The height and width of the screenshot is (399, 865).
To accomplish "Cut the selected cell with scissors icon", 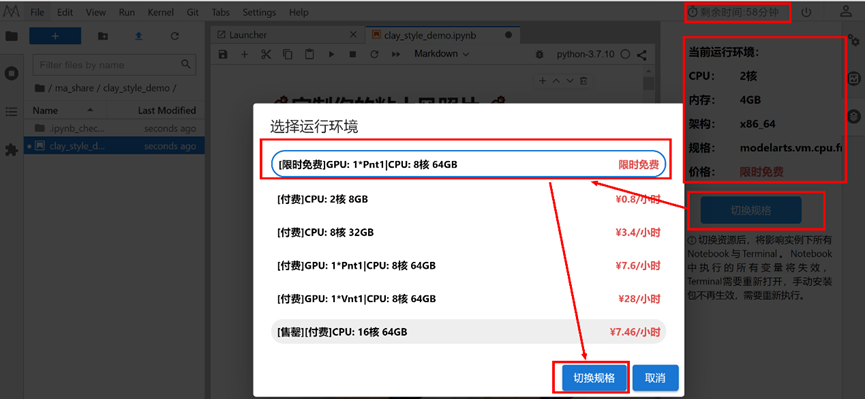I will (266, 54).
